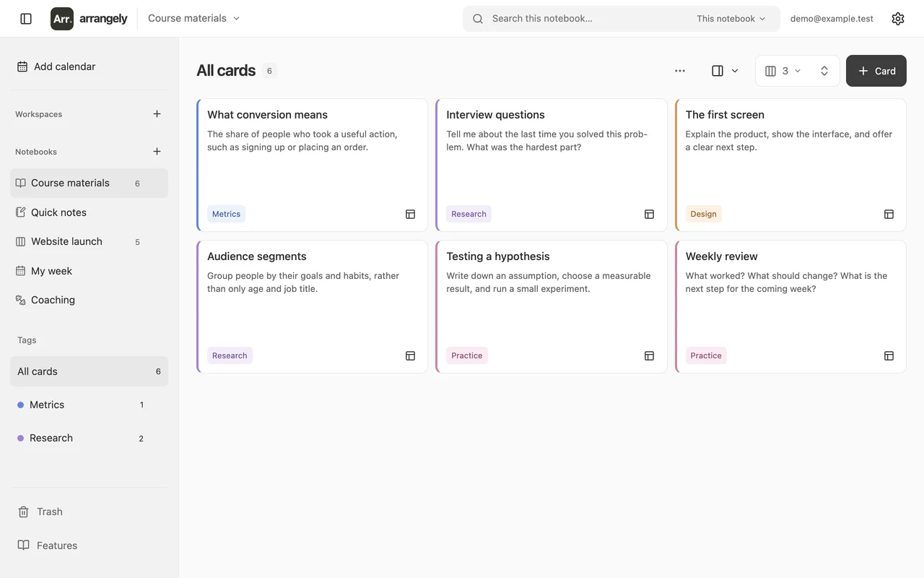
Task: Click demo@example.test account label
Action: tap(832, 19)
